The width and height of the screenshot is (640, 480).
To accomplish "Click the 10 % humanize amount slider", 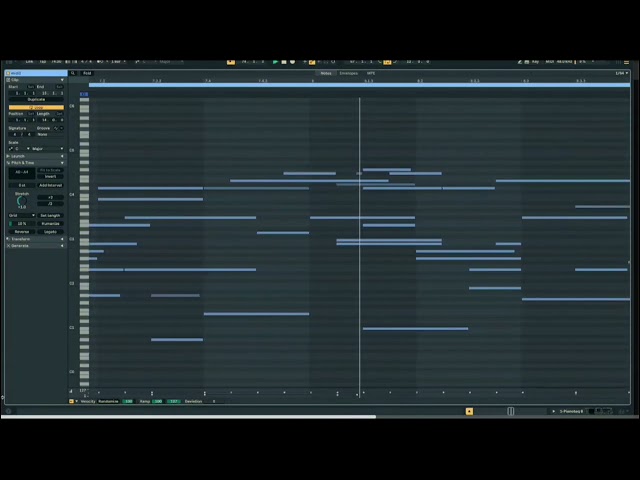I will (22, 224).
